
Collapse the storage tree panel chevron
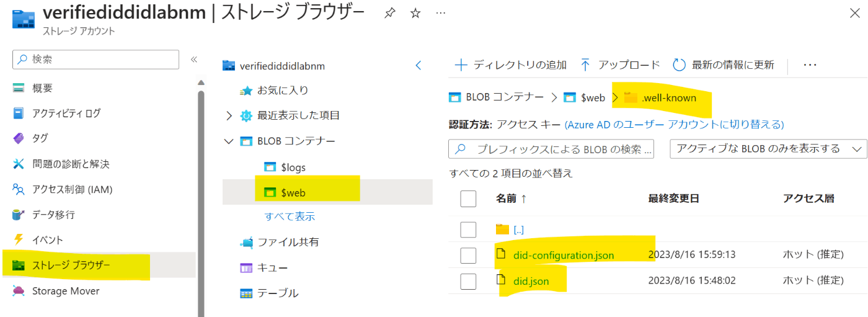418,65
